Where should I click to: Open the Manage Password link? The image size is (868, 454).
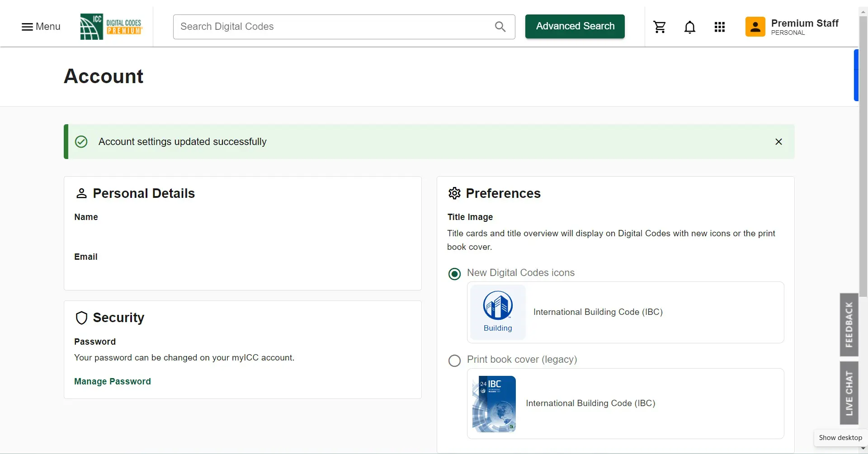(113, 381)
